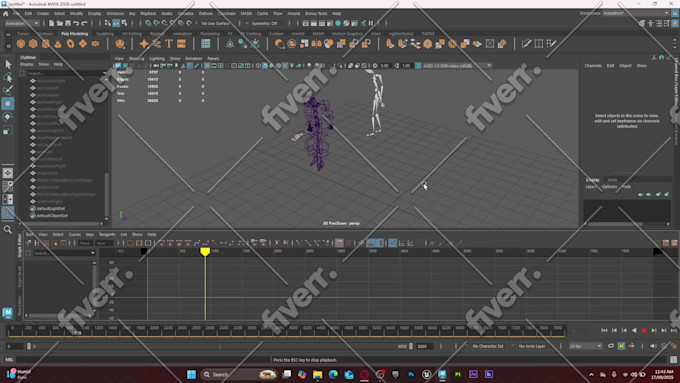Open the 24 fps frame rate dropdown

click(x=585, y=346)
